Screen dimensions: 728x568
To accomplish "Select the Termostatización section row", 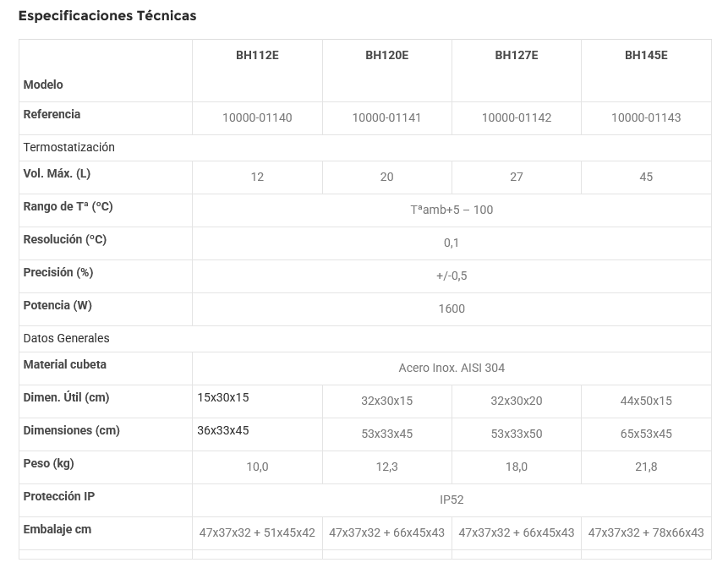I will pyautogui.click(x=69, y=148).
